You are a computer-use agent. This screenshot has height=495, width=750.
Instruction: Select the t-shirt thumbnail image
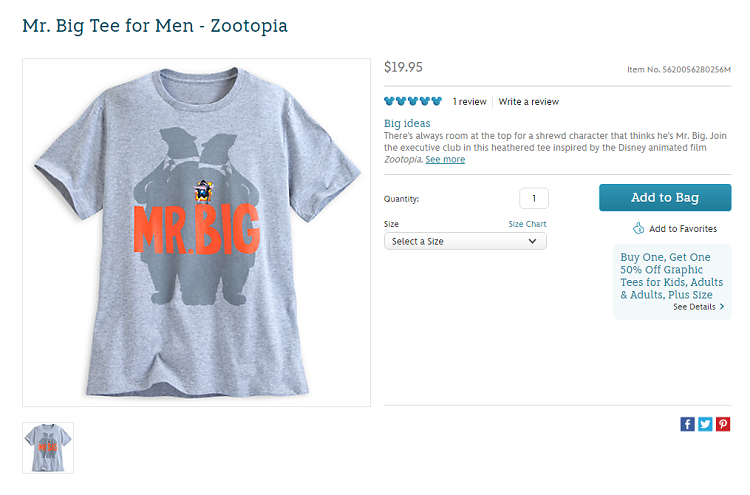48,447
